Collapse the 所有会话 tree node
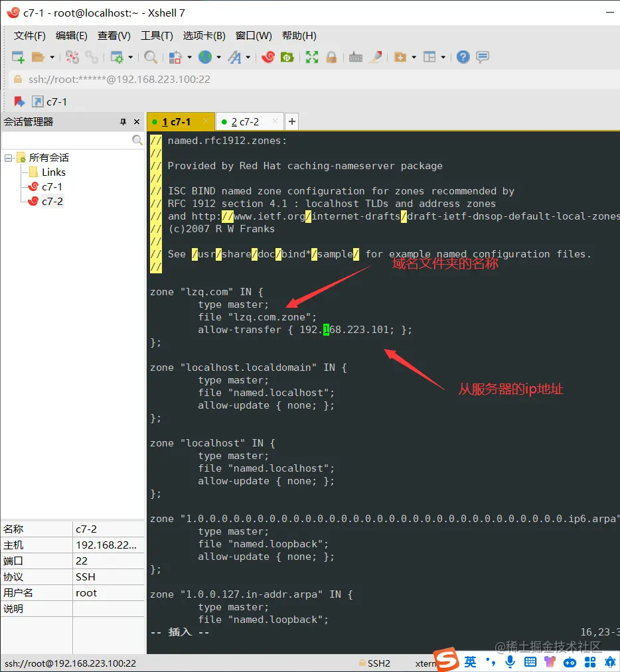The height and width of the screenshot is (672, 620). click(8, 158)
